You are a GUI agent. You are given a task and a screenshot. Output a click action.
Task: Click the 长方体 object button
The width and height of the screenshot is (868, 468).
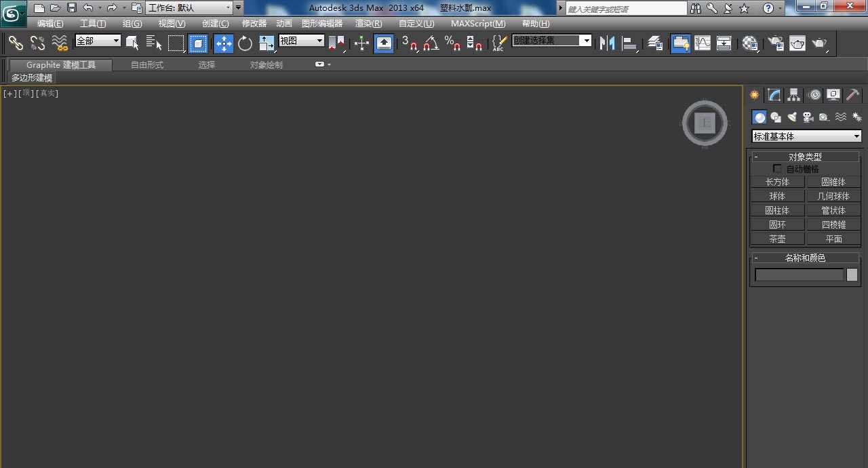777,182
